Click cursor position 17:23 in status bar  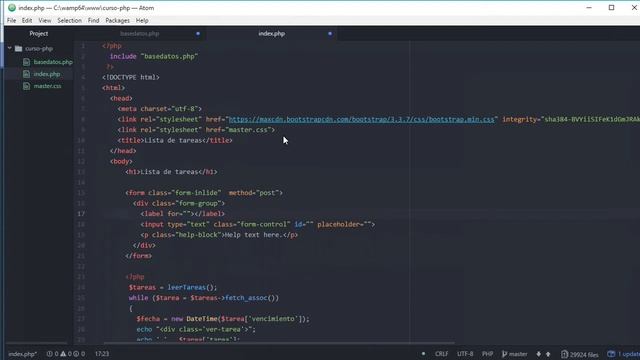[x=102, y=354]
